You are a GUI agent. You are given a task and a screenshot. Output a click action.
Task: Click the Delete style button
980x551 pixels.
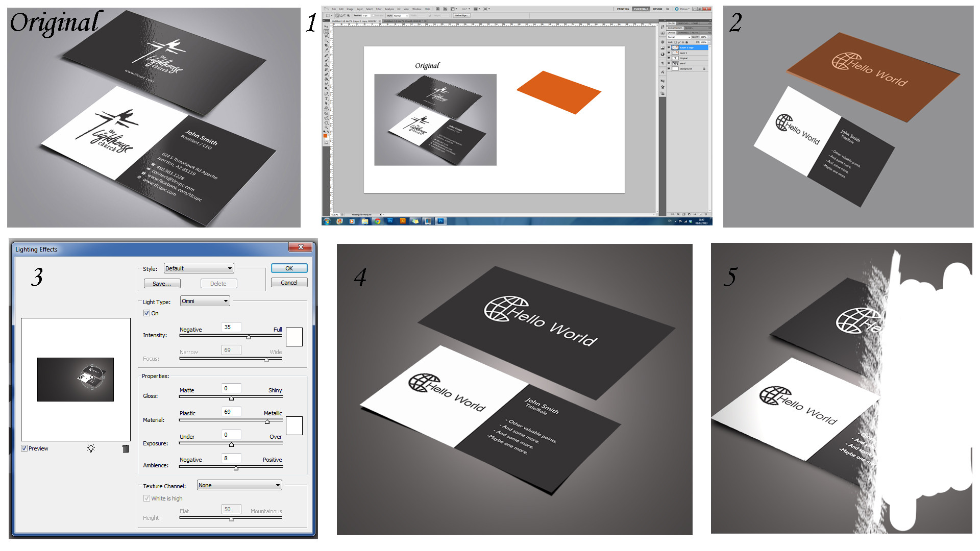click(218, 284)
